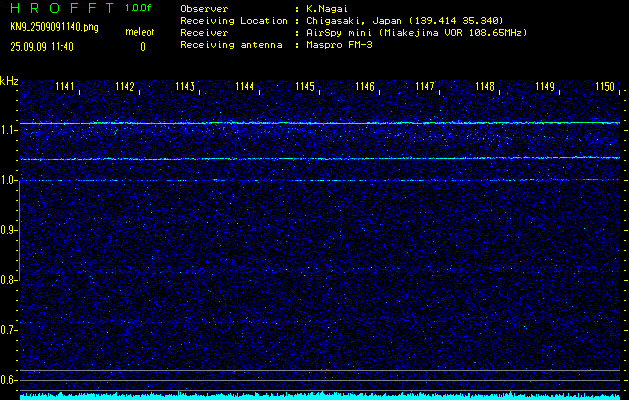This screenshot has width=629, height=400.
Task: Click time marker 1147
Action: [x=425, y=86]
